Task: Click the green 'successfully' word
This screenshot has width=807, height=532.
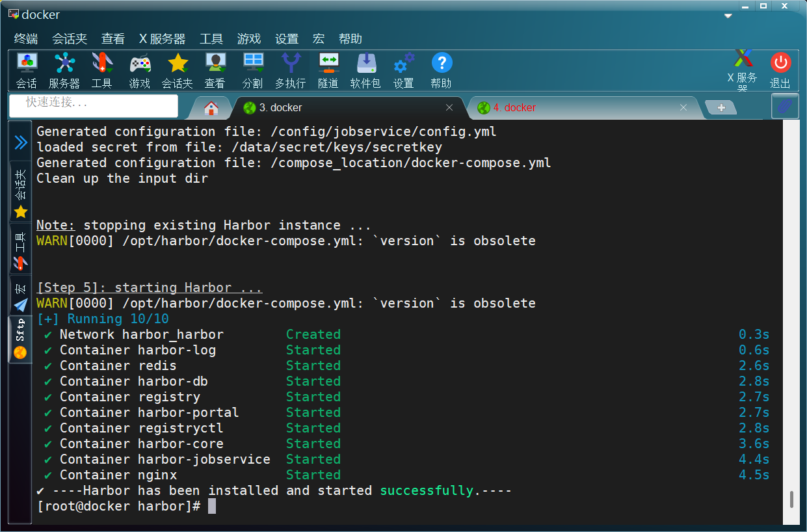Action: pos(427,490)
